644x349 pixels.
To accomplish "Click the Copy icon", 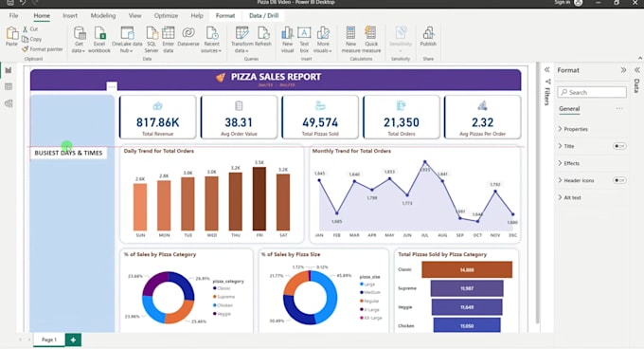I will (25, 39).
